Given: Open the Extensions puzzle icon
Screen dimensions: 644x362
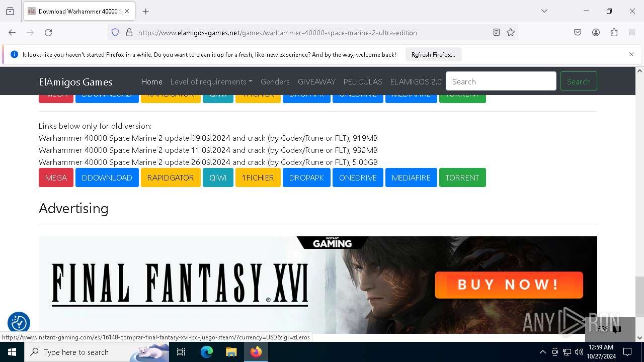Looking at the screenshot, I should coord(614,32).
